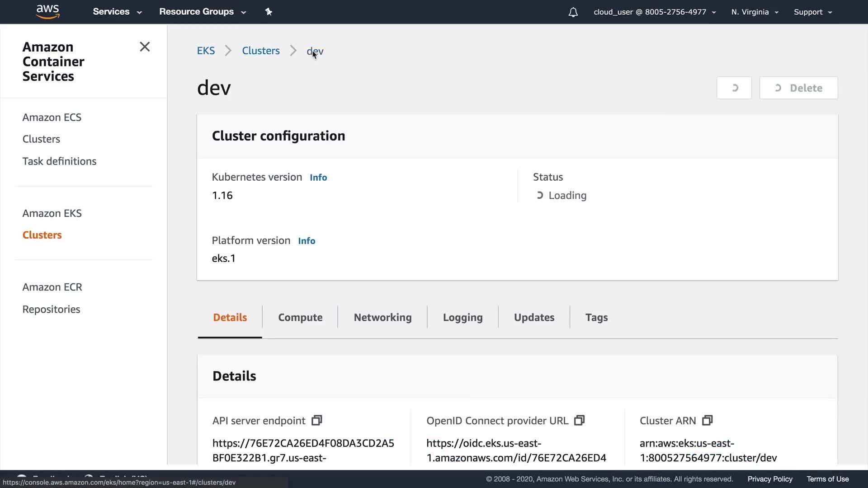The width and height of the screenshot is (868, 488).
Task: Click the AWS logo home icon
Action: 47,12
